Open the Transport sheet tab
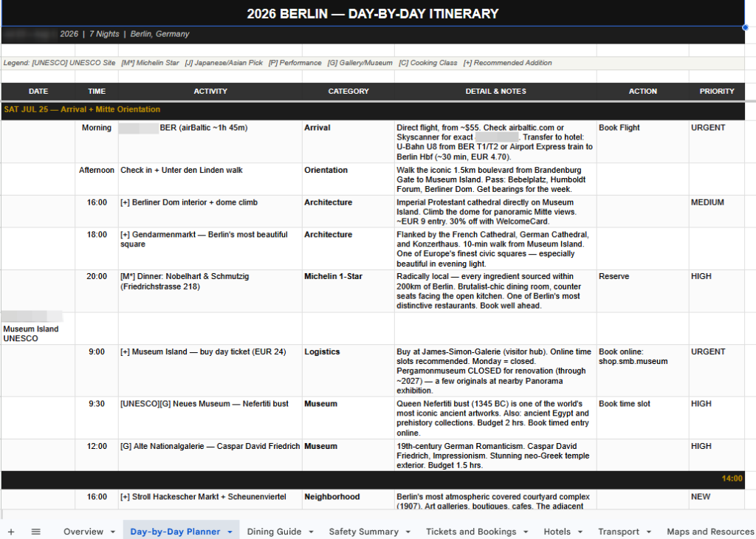Screen dimensions: 756x539 click(x=619, y=532)
